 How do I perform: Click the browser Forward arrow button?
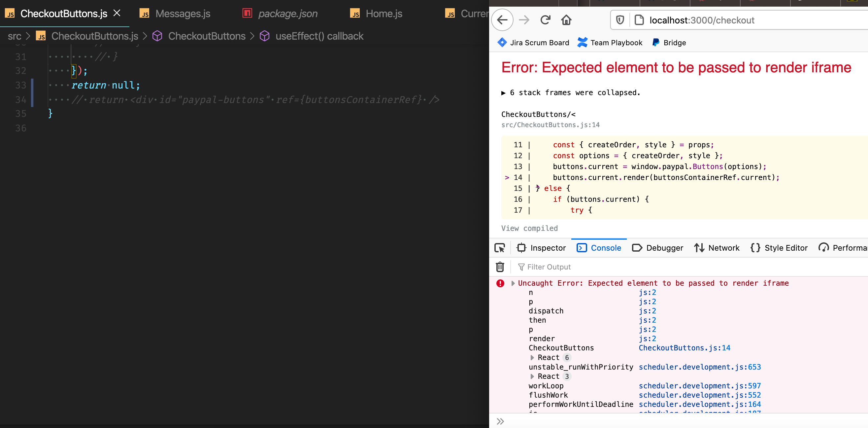tap(524, 20)
